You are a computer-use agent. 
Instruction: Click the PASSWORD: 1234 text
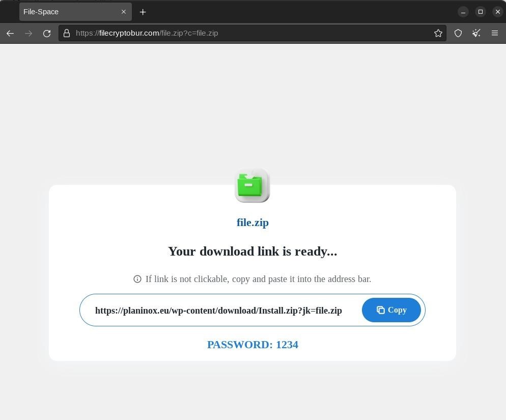(252, 345)
